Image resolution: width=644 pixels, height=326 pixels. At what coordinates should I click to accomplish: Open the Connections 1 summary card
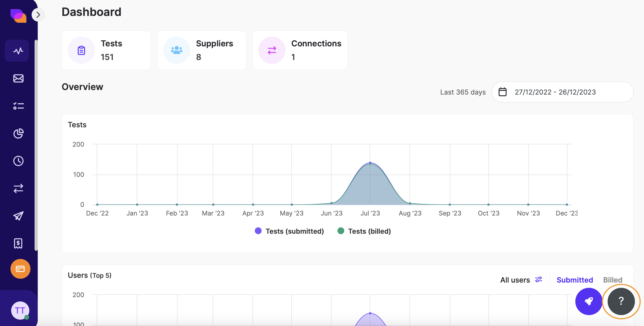[300, 50]
